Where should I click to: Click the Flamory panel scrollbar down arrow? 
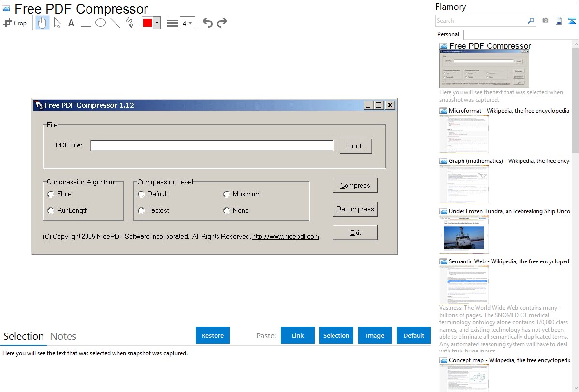coord(575,388)
